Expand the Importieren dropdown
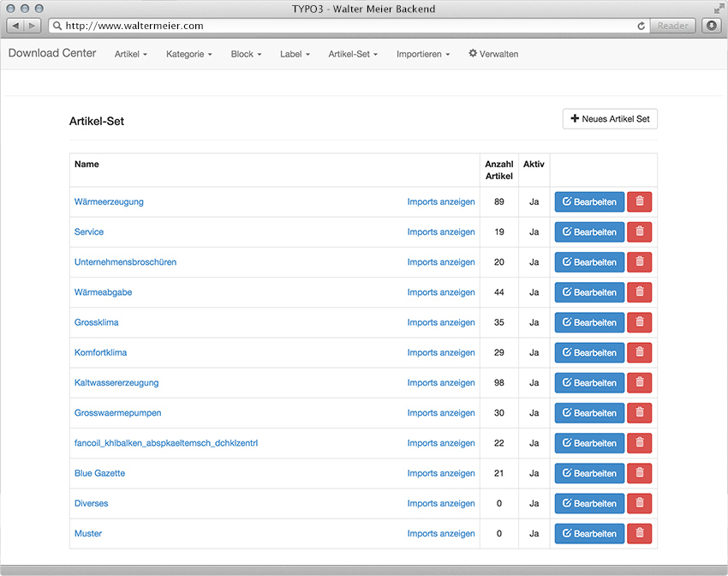The height and width of the screenshot is (576, 728). pyautogui.click(x=423, y=54)
